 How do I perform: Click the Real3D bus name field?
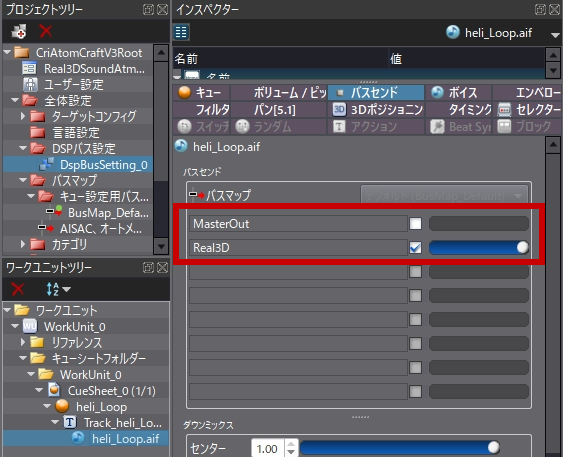pos(298,248)
